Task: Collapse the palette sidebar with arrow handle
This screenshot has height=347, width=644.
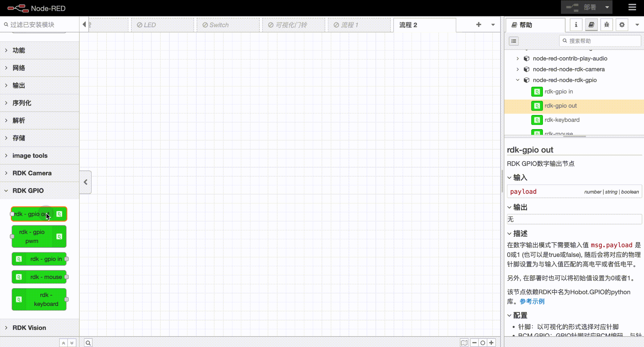Action: 85,182
